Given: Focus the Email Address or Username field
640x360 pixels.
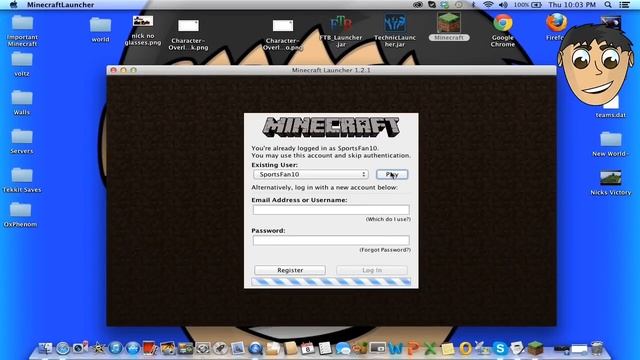Looking at the screenshot, I should click(331, 210).
